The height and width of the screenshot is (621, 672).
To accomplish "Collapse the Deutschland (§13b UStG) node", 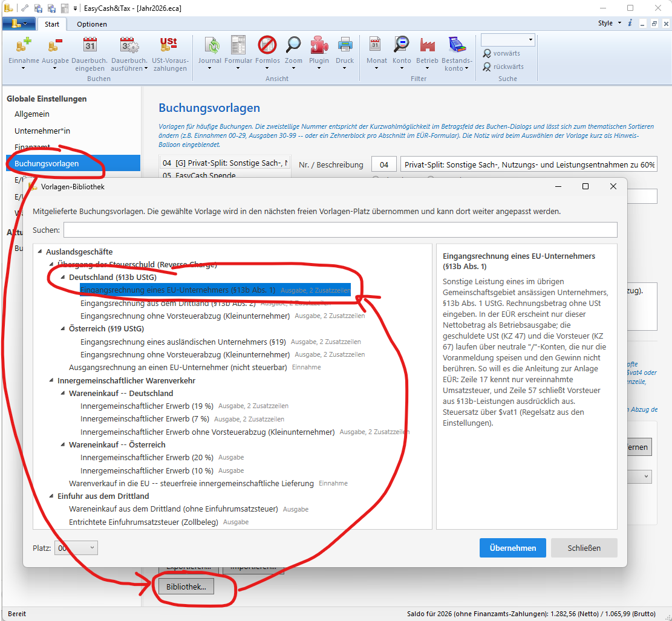I will (62, 278).
